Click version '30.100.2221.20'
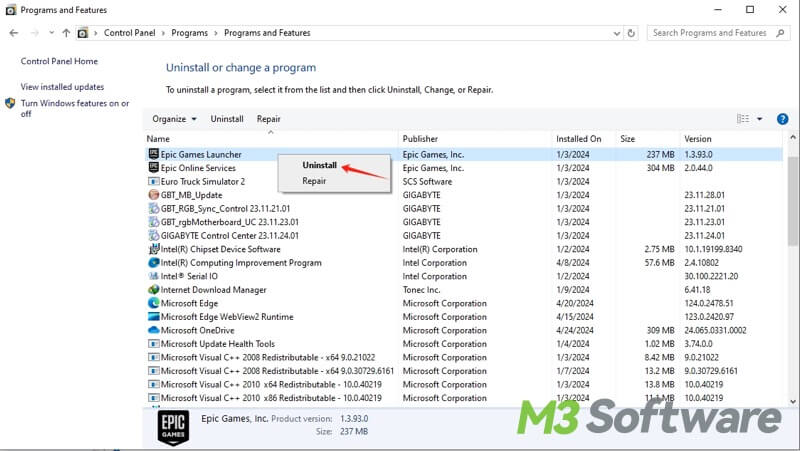The width and height of the screenshot is (800, 451). click(711, 276)
